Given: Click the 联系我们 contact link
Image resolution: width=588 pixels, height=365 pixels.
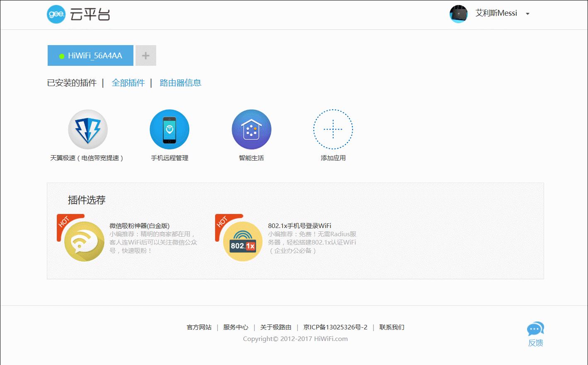Looking at the screenshot, I should click(391, 327).
